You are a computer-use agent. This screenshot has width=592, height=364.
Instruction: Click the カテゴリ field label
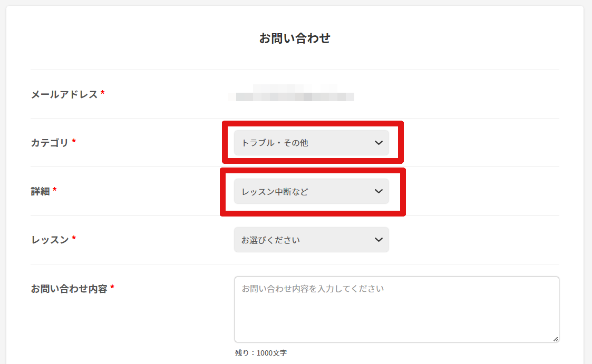click(50, 143)
